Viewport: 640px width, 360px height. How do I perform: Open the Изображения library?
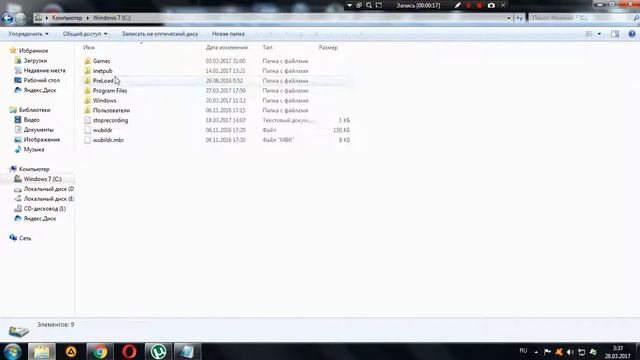(42, 140)
